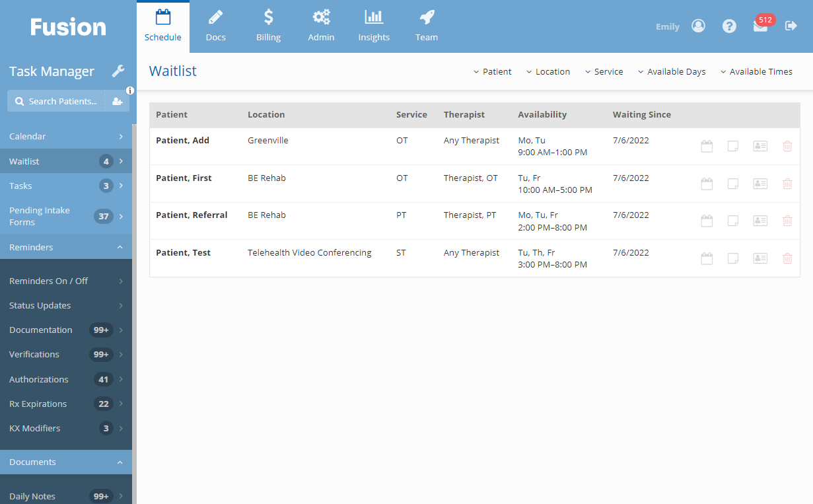
Task: Open the Insights tab
Action: click(374, 26)
